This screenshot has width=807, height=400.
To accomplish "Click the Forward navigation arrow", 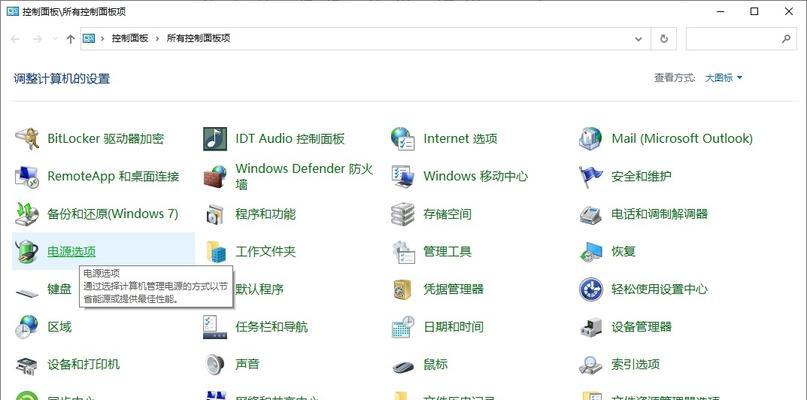I will [37, 39].
